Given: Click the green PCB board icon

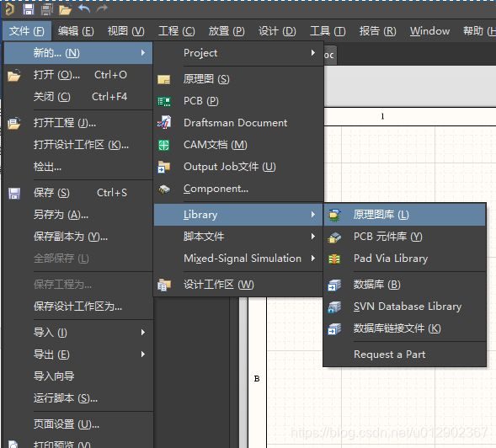Looking at the screenshot, I should pyautogui.click(x=164, y=101).
